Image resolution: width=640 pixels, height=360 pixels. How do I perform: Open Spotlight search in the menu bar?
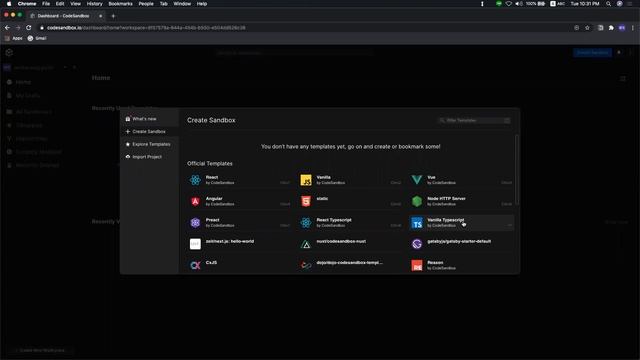coord(608,4)
